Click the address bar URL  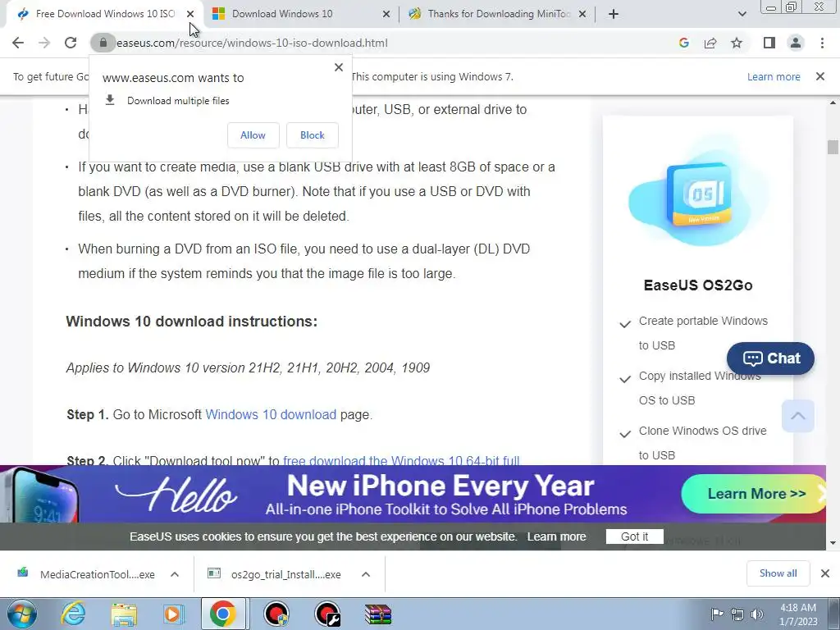[252, 43]
